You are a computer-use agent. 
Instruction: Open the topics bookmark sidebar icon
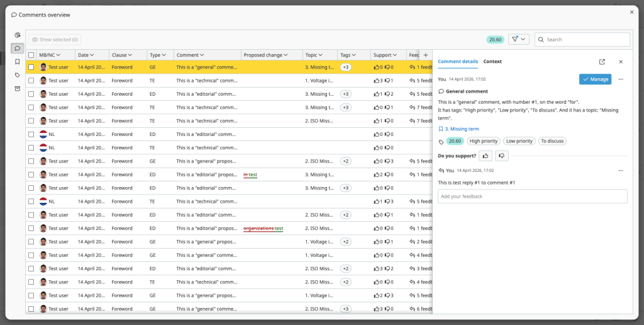coord(17,62)
